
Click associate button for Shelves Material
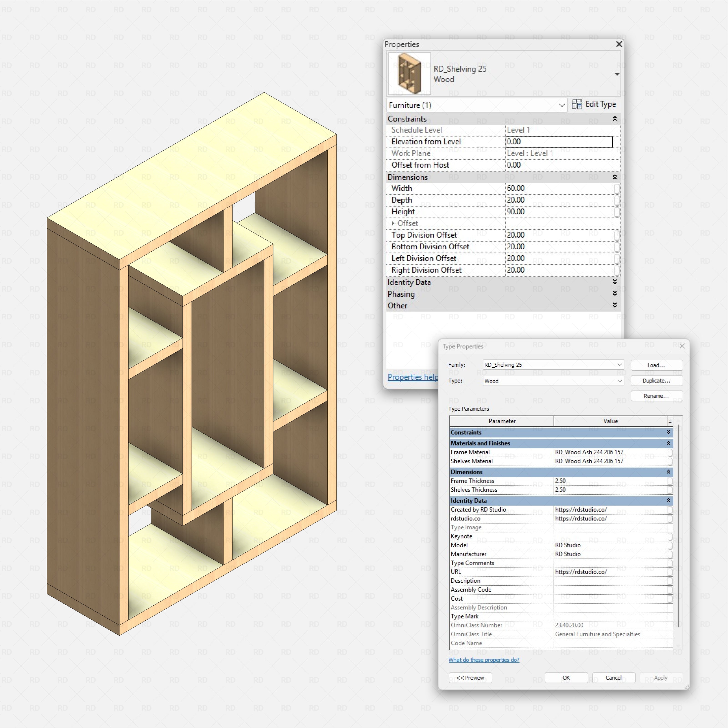click(x=670, y=461)
